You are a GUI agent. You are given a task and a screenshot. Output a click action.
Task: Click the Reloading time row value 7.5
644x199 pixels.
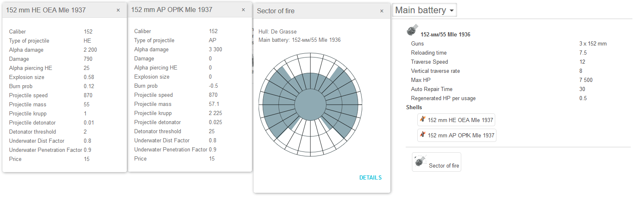583,53
